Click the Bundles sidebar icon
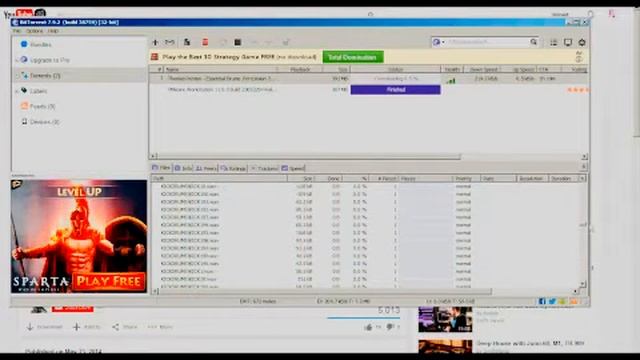 [x=24, y=44]
